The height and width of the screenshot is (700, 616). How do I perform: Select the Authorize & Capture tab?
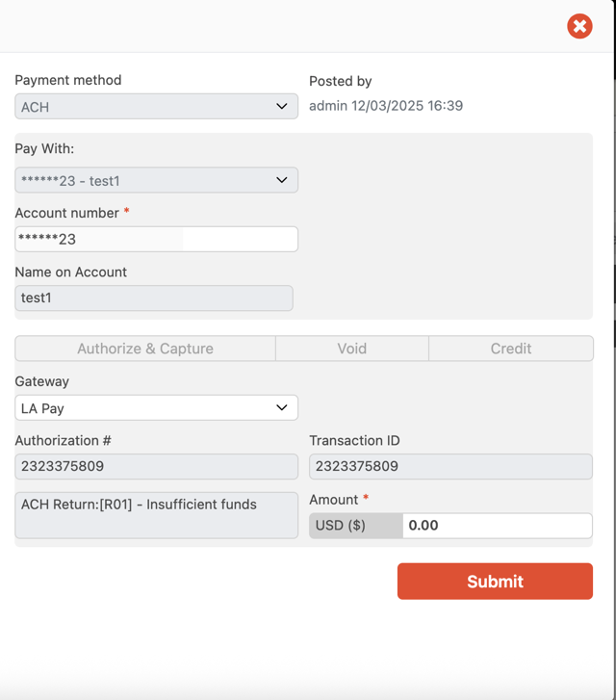point(145,349)
